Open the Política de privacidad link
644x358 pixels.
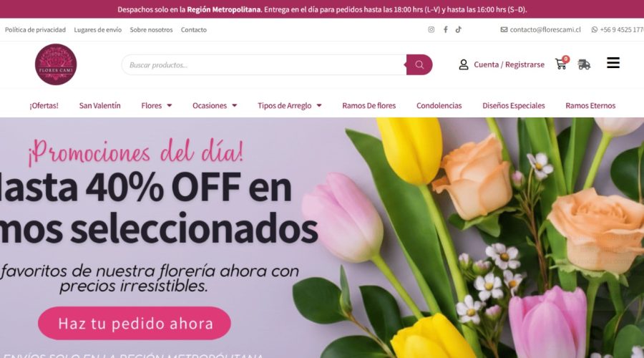coord(35,29)
